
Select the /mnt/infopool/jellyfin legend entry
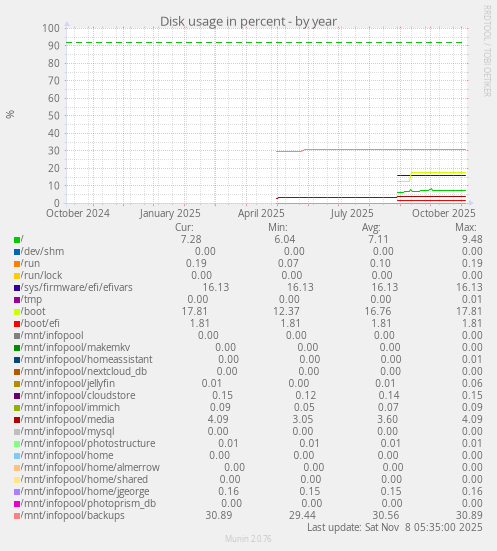click(x=68, y=383)
